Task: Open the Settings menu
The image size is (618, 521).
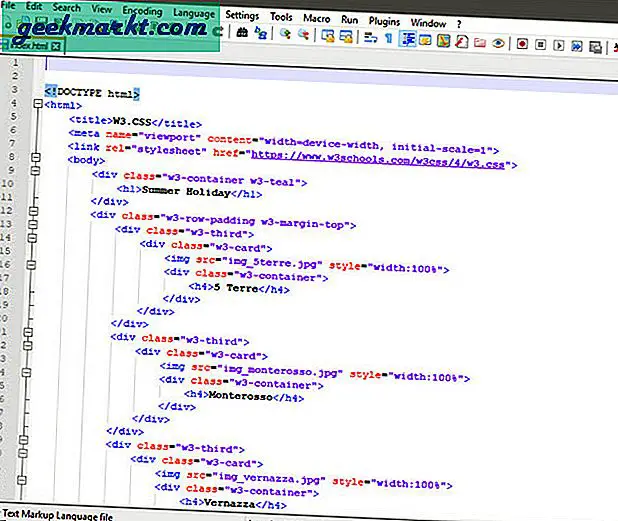Action: (x=242, y=15)
